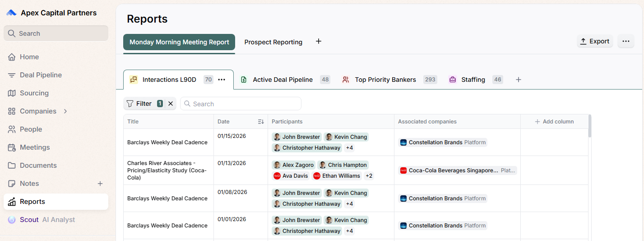Click the table vertical scrollbar
The image size is (644, 241).
click(x=590, y=126)
